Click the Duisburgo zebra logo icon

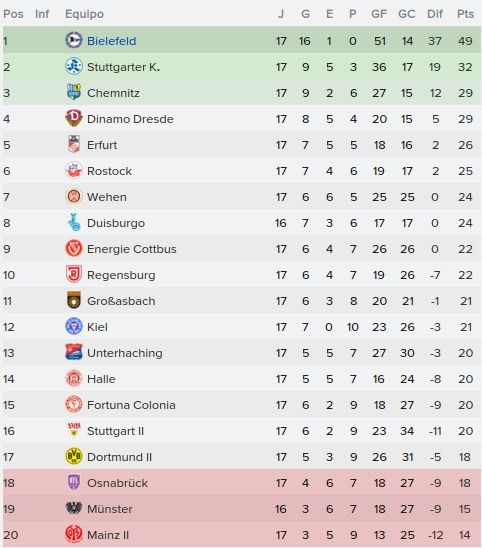coord(74,222)
